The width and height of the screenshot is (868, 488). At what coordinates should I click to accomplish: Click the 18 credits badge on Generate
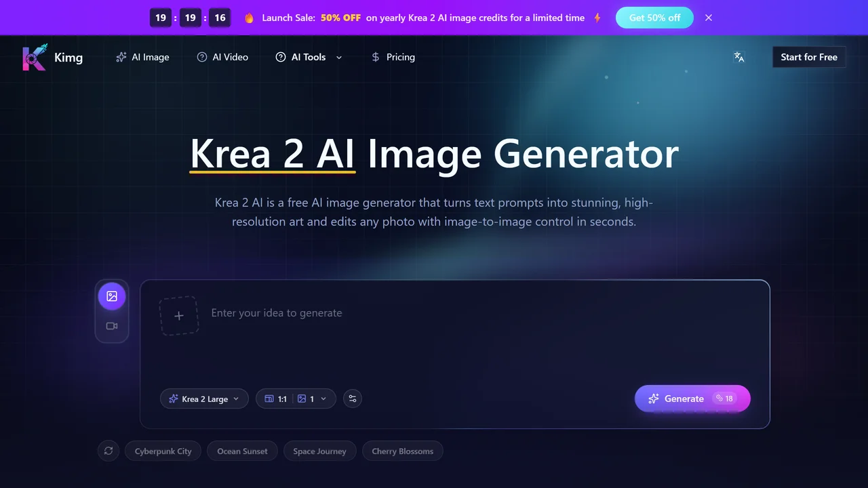pyautogui.click(x=724, y=399)
